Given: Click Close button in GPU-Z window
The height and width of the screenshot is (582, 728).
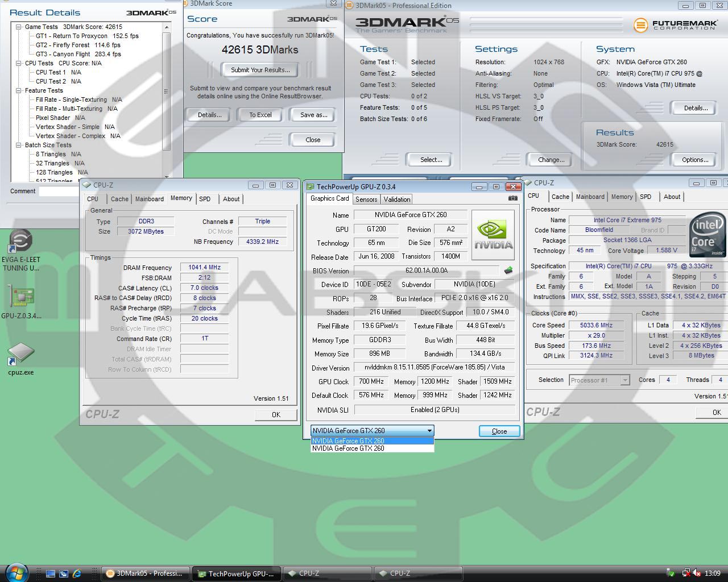Looking at the screenshot, I should pyautogui.click(x=499, y=431).
